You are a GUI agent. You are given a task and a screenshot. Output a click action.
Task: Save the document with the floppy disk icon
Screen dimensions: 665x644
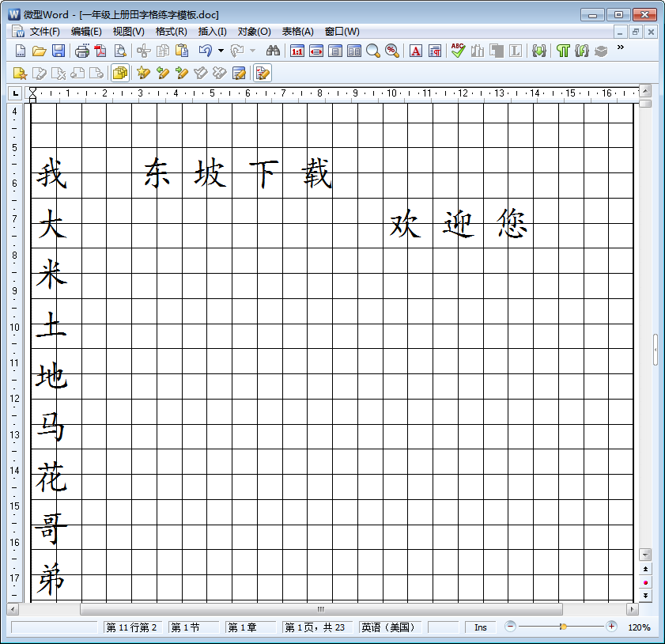[x=58, y=51]
